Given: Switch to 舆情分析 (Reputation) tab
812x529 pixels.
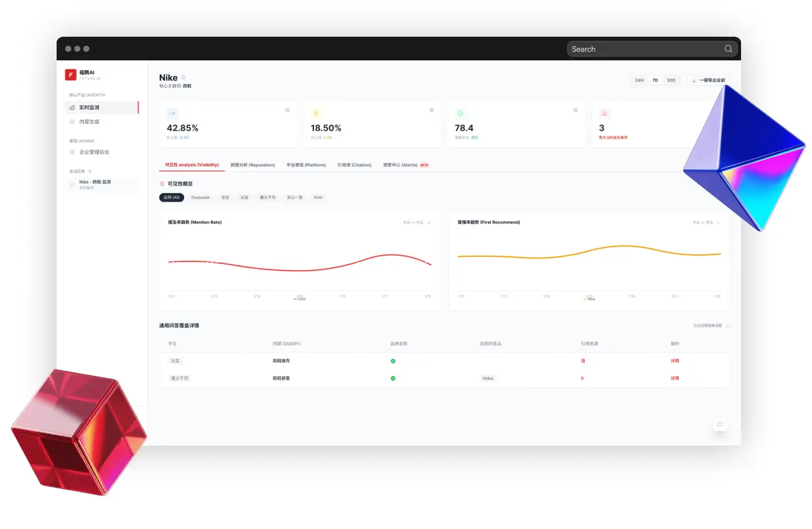Looking at the screenshot, I should click(x=253, y=165).
